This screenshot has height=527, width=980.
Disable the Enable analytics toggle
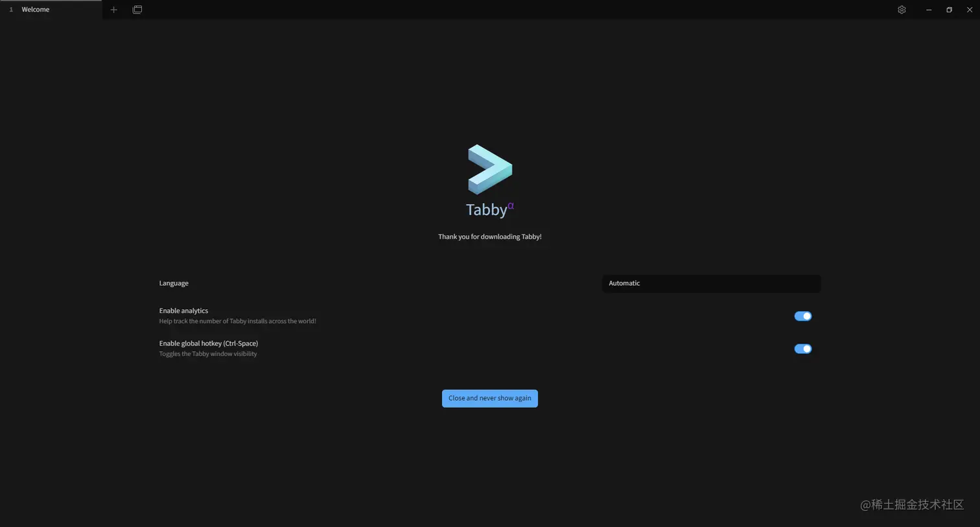[802, 316]
